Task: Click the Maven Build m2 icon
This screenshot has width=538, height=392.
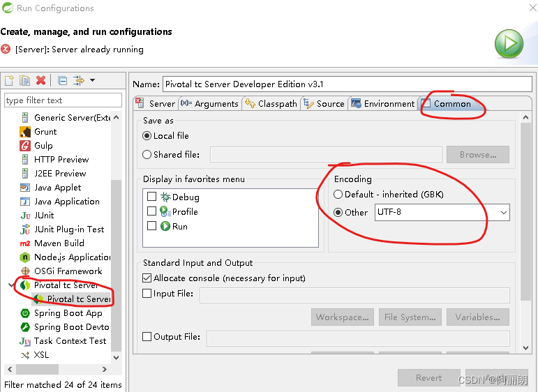Action: pos(25,243)
